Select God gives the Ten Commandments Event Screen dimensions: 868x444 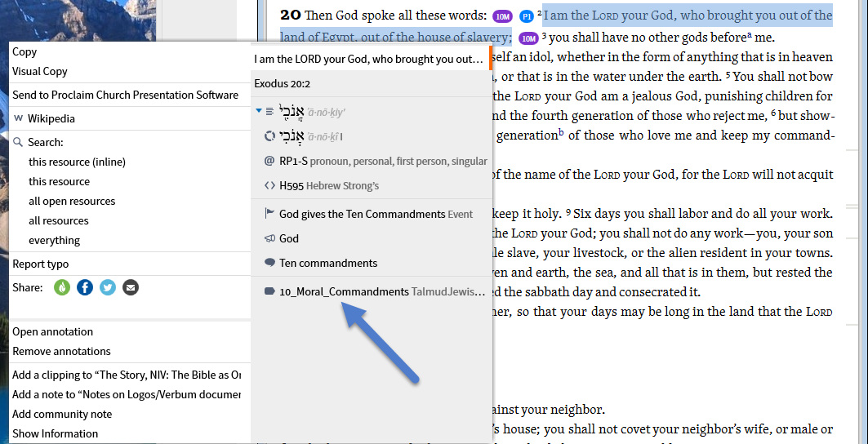tap(372, 214)
